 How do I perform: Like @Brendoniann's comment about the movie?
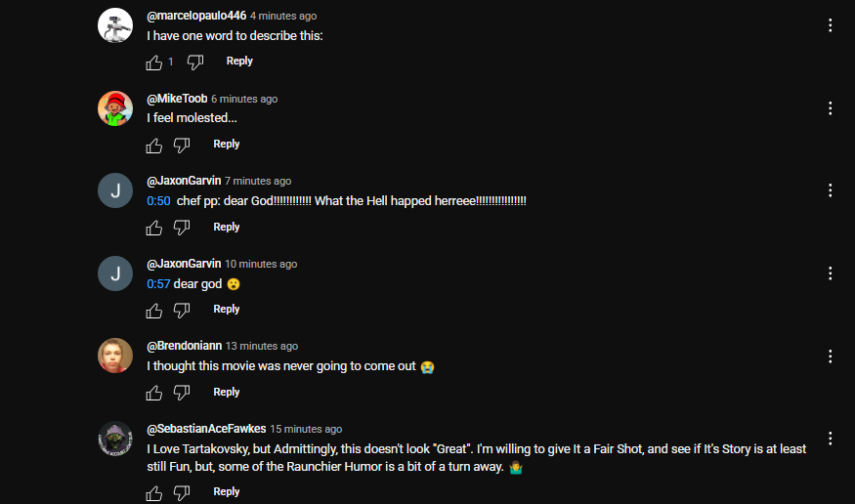[154, 393]
